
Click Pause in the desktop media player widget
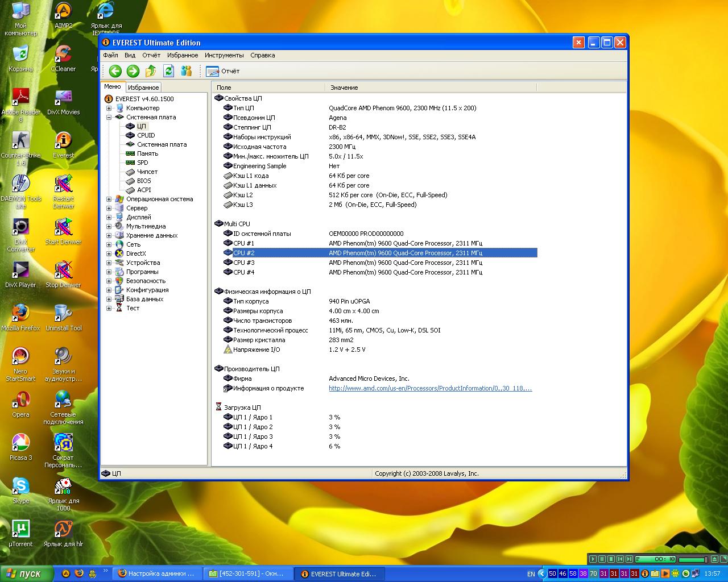point(602,559)
